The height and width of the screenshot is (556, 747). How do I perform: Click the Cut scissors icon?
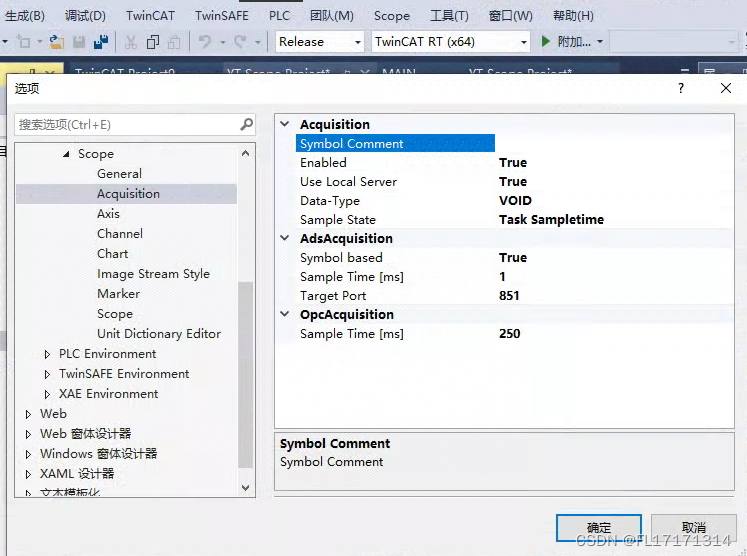pos(131,42)
